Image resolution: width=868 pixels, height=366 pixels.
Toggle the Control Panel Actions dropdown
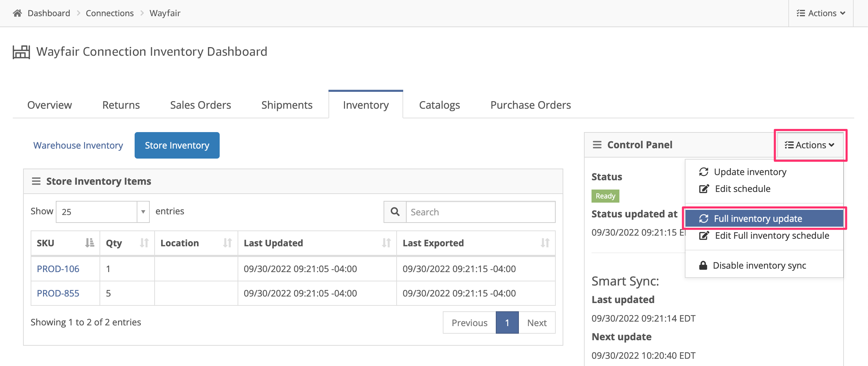810,145
